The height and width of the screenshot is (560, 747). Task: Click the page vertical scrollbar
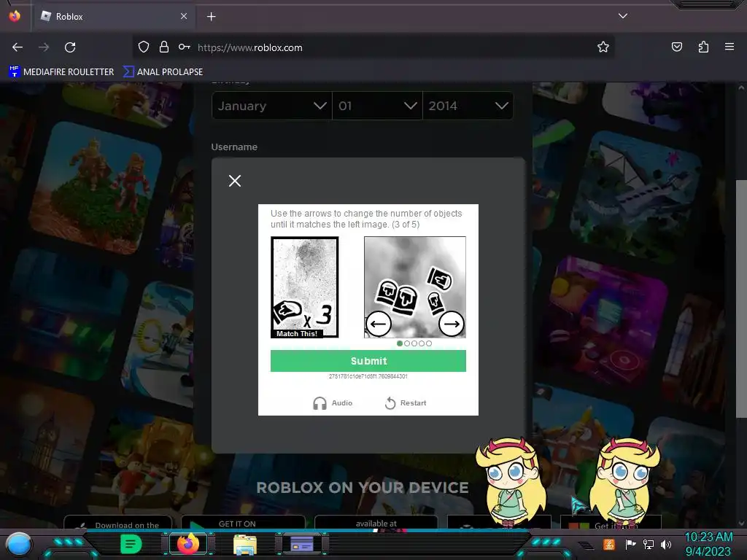pyautogui.click(x=741, y=297)
